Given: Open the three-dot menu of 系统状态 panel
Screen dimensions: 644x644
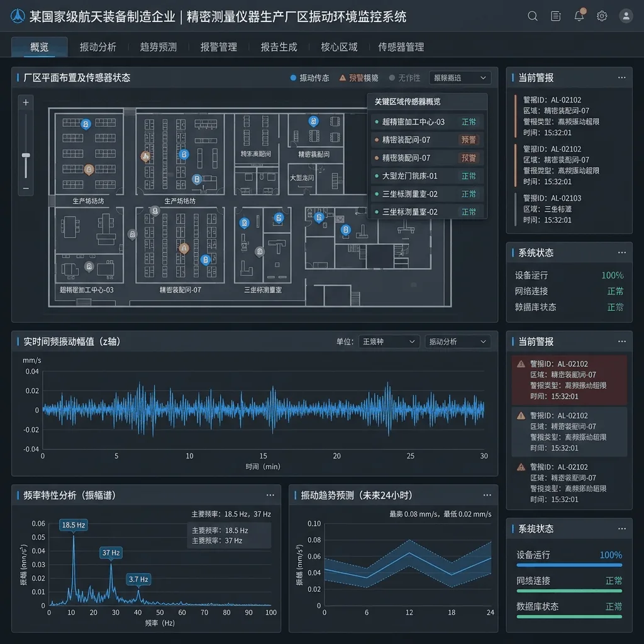Looking at the screenshot, I should [622, 253].
